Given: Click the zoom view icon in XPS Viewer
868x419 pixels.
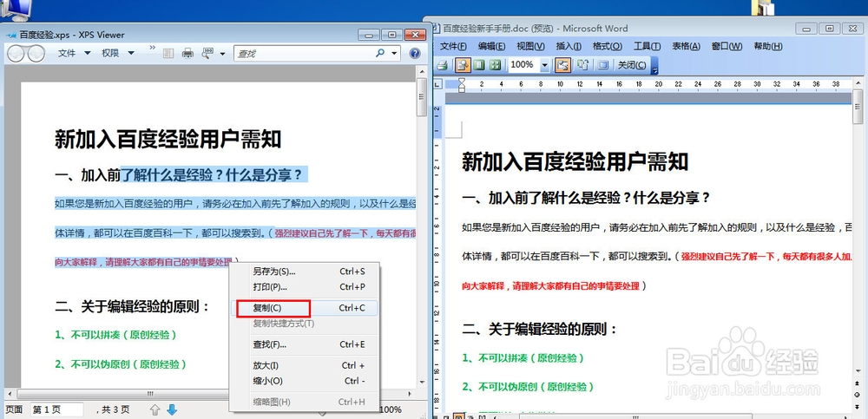Looking at the screenshot, I should click(x=207, y=53).
